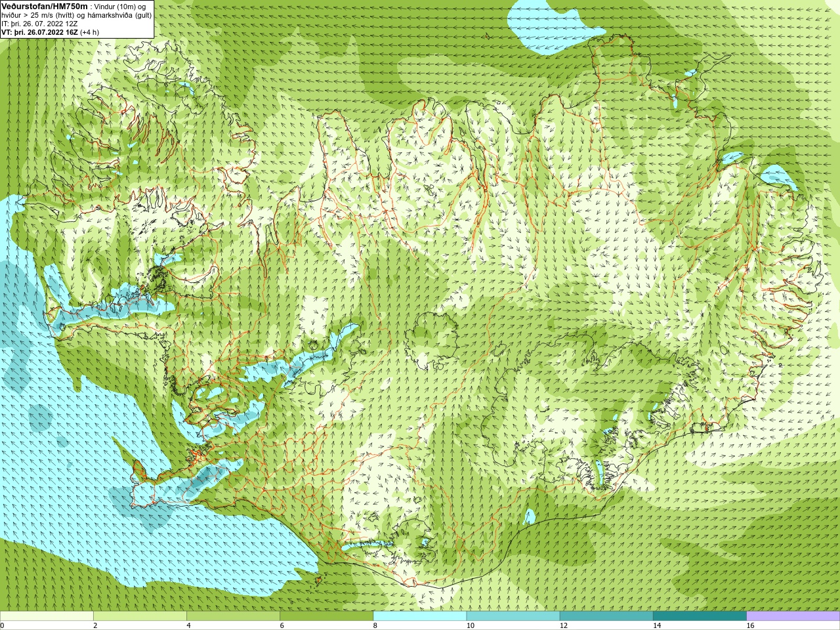Viewport: 840px width, 630px height.
Task: Select the "Vindur (10m) og" header text
Action: pos(120,7)
